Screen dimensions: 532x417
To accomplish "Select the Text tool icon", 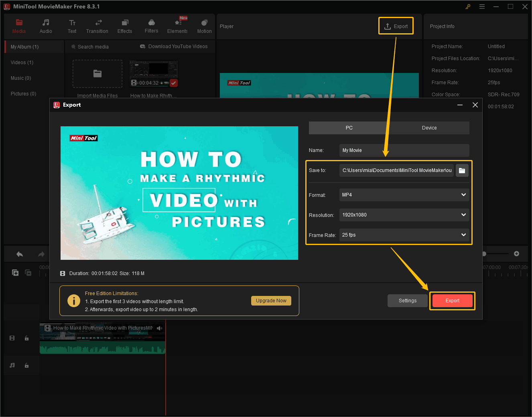I will click(72, 23).
